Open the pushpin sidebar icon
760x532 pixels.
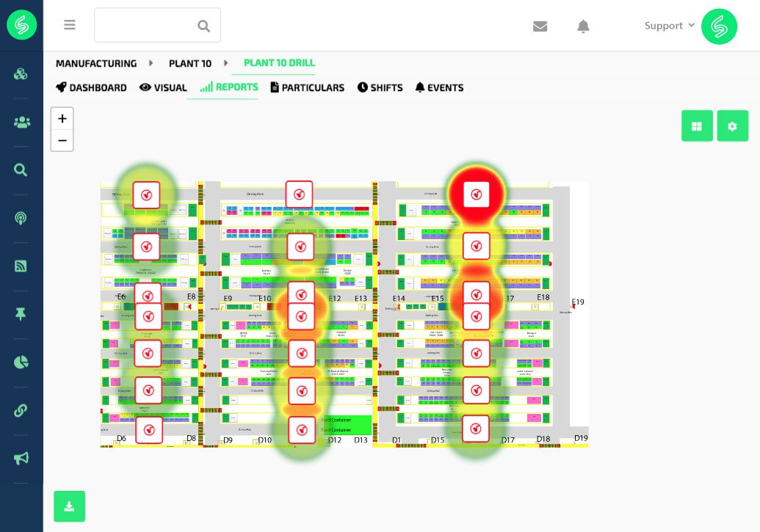21,315
